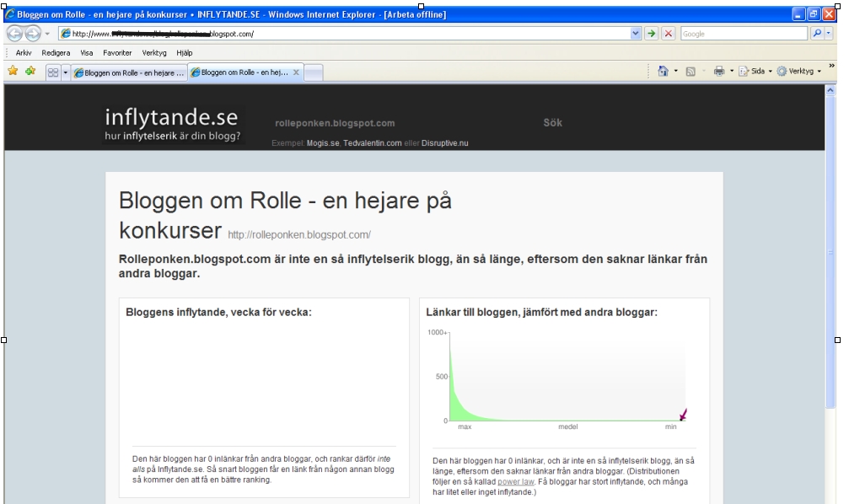
Task: Open the Disruptive.nu example link
Action: tap(445, 143)
